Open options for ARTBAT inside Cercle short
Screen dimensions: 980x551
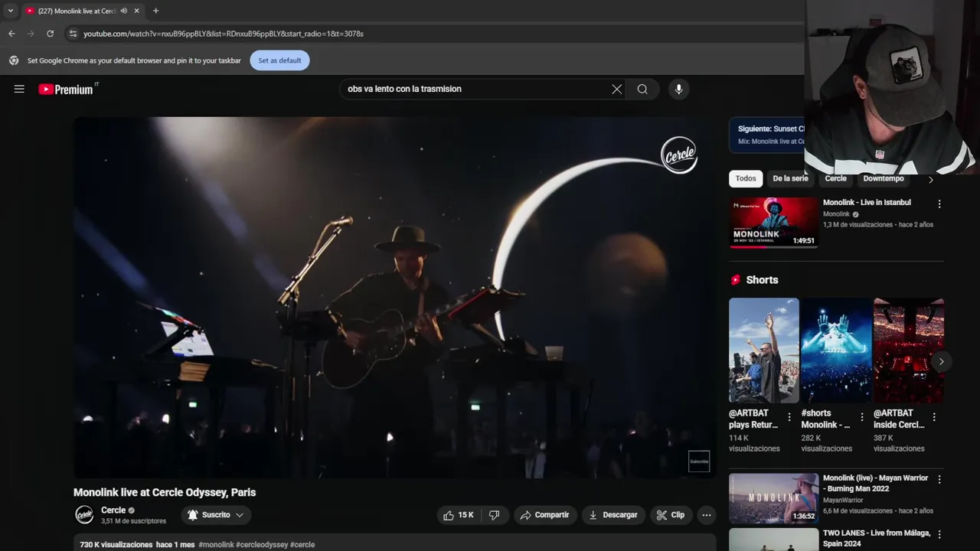[934, 418]
